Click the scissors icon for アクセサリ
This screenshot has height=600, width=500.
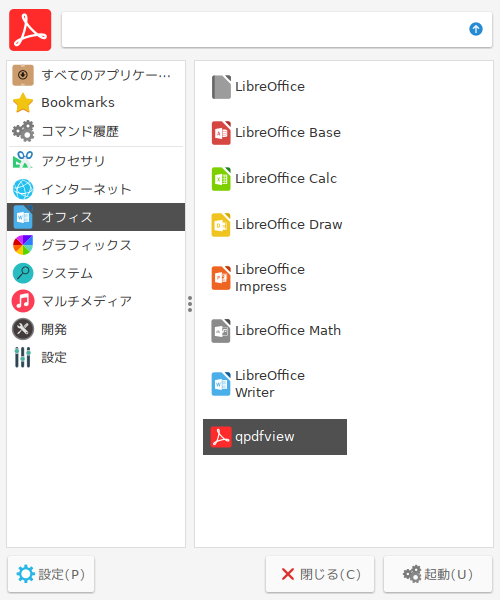[x=23, y=160]
